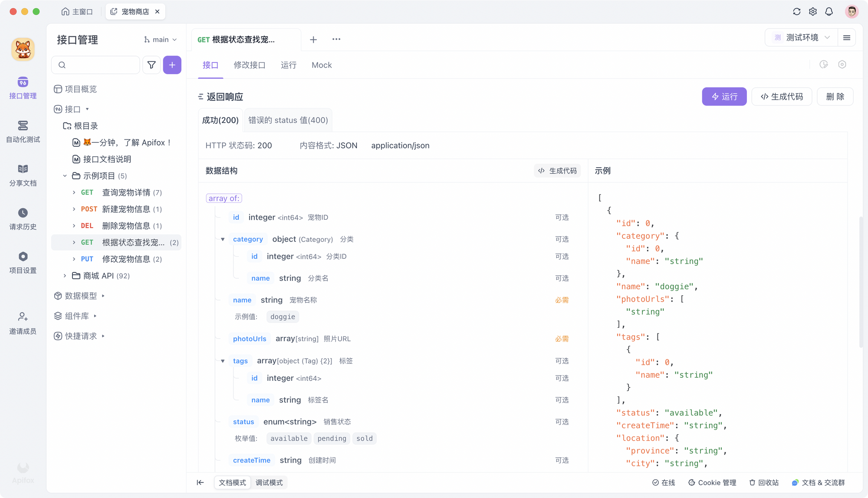Open the 接口管理 sidebar section
868x498 pixels.
tap(23, 88)
